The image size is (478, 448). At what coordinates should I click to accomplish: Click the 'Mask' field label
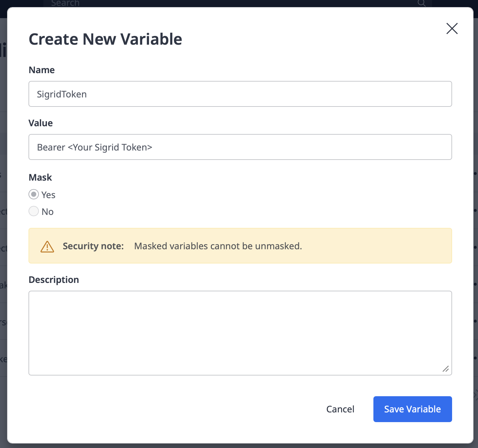40,177
